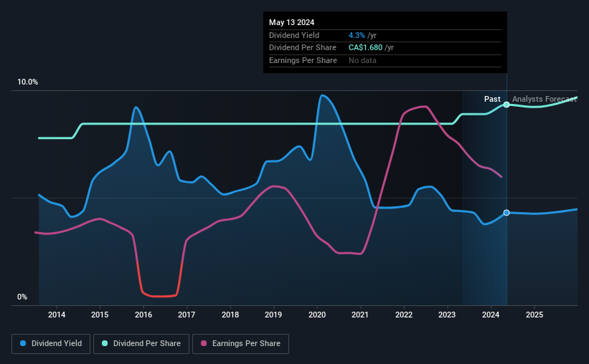Click the 2024 x-axis label
Image resolution: width=589 pixels, height=364 pixels.
click(491, 315)
